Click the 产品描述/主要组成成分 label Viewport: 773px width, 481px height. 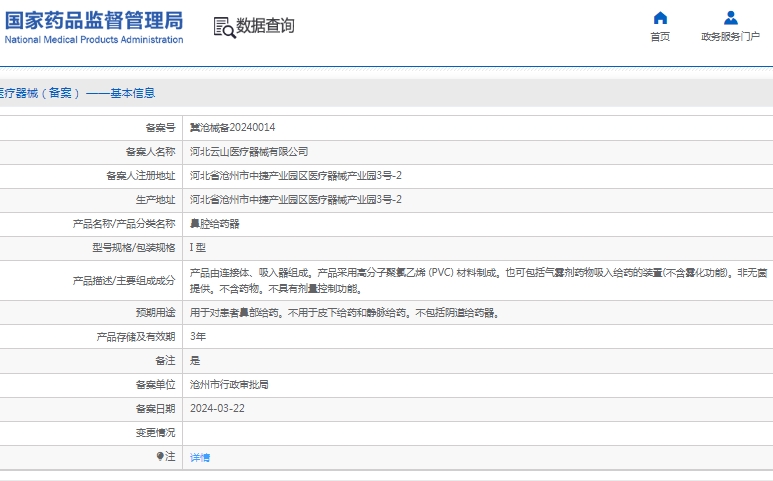(124, 280)
